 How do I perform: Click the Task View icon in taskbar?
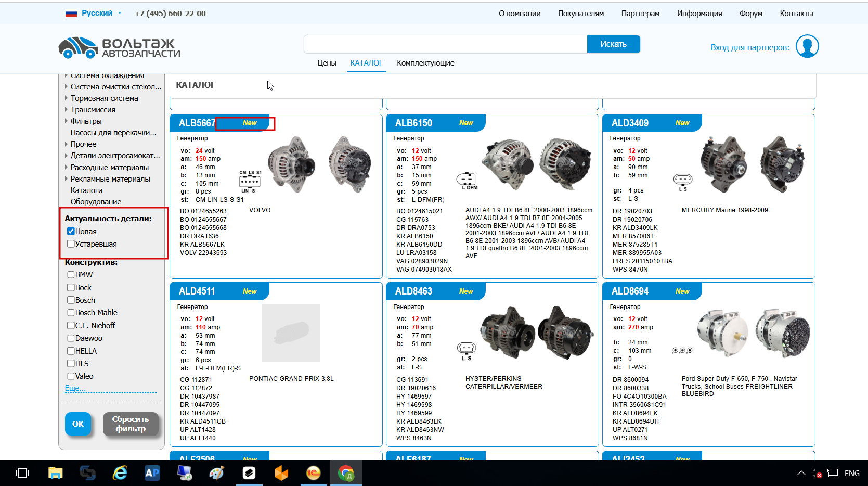click(22, 473)
